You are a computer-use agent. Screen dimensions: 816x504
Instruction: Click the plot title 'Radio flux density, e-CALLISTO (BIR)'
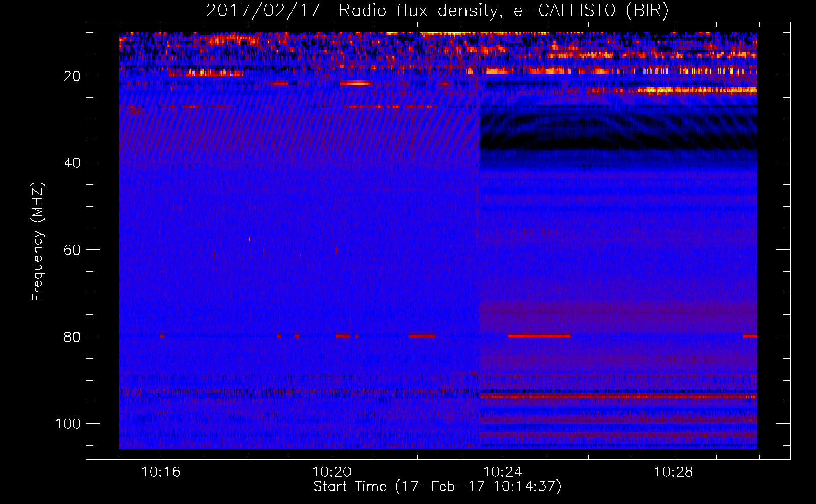503,11
